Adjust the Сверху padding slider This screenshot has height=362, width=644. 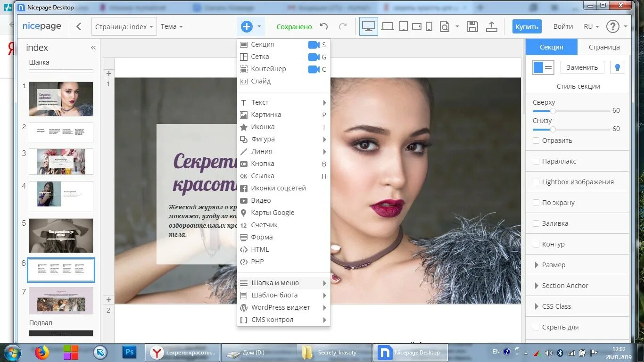pos(553,111)
